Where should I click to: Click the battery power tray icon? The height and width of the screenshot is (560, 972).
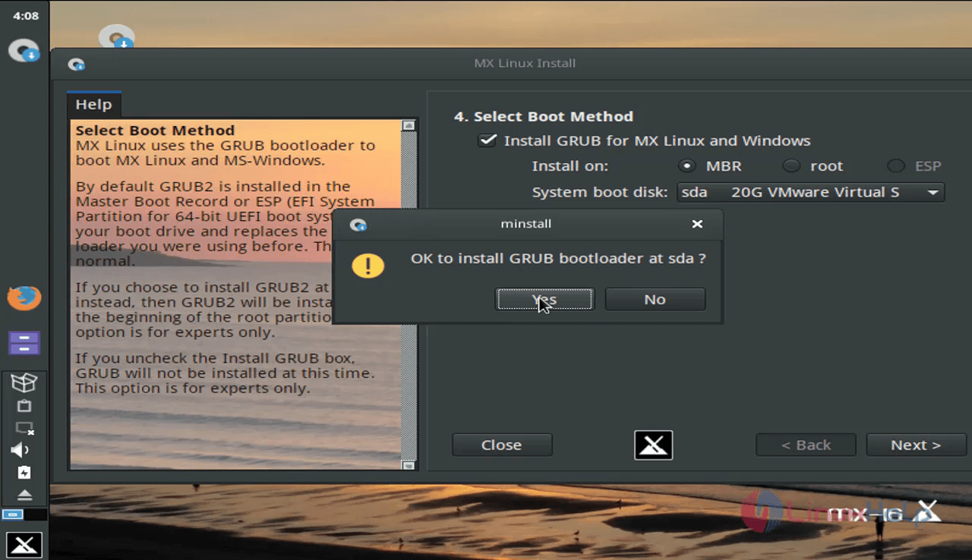point(24,473)
